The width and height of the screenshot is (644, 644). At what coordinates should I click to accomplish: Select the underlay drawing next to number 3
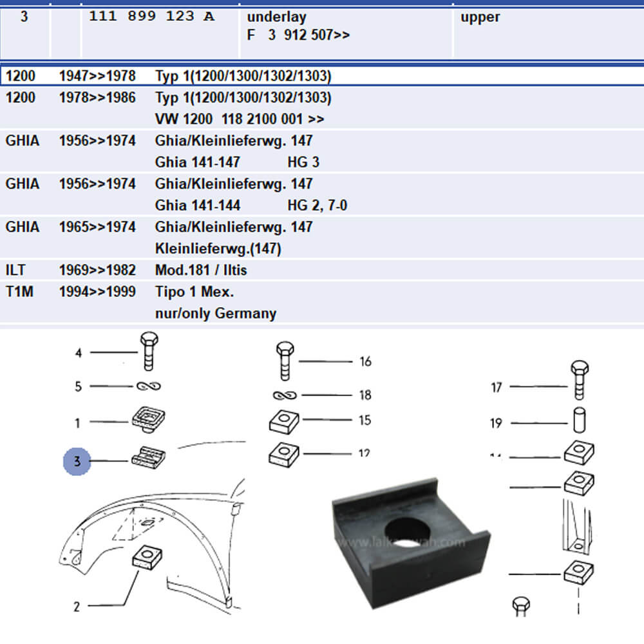tap(149, 458)
